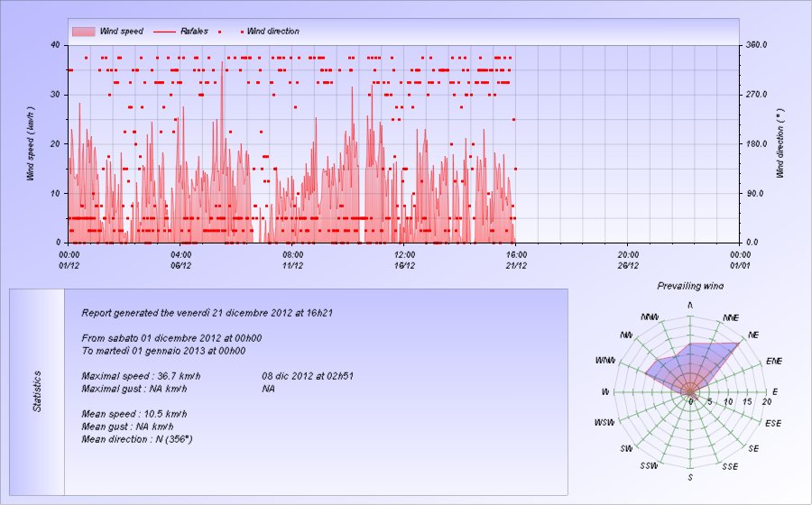Click the SSW label on wind rose

pyautogui.click(x=649, y=465)
